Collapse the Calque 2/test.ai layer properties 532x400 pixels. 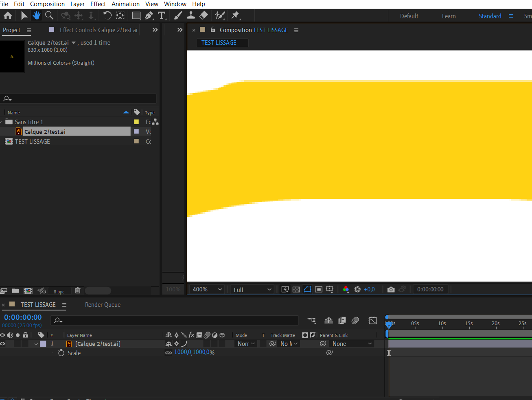(36, 344)
